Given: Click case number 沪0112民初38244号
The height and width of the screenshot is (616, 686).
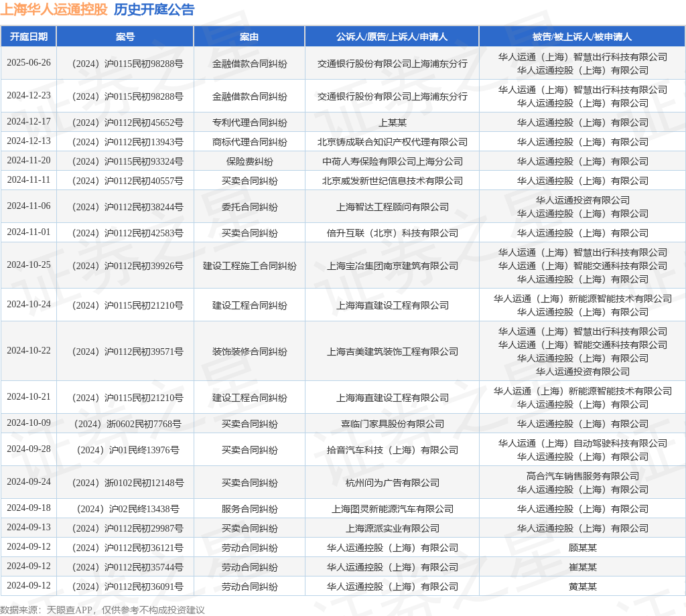Looking at the screenshot, I should click(128, 207).
